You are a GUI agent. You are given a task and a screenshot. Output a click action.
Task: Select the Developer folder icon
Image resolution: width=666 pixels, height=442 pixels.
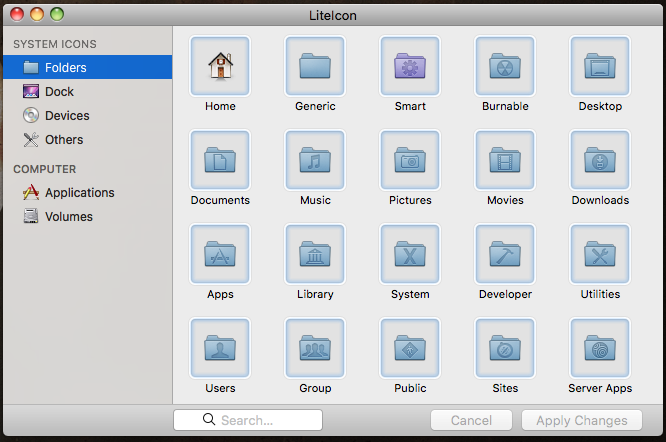[x=505, y=254]
